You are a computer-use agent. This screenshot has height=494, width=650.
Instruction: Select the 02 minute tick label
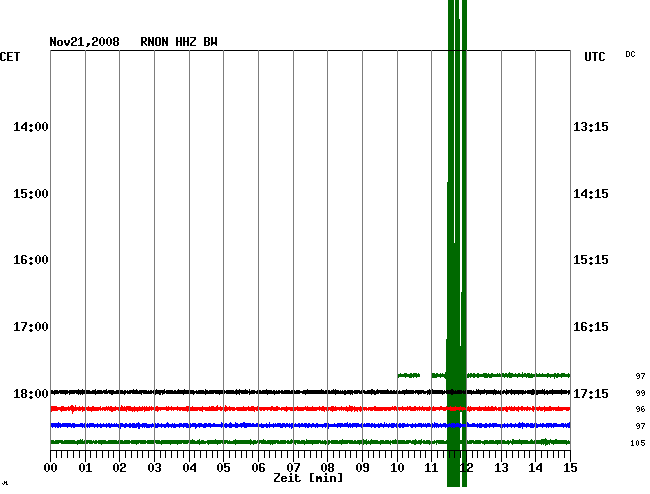pyautogui.click(x=119, y=468)
